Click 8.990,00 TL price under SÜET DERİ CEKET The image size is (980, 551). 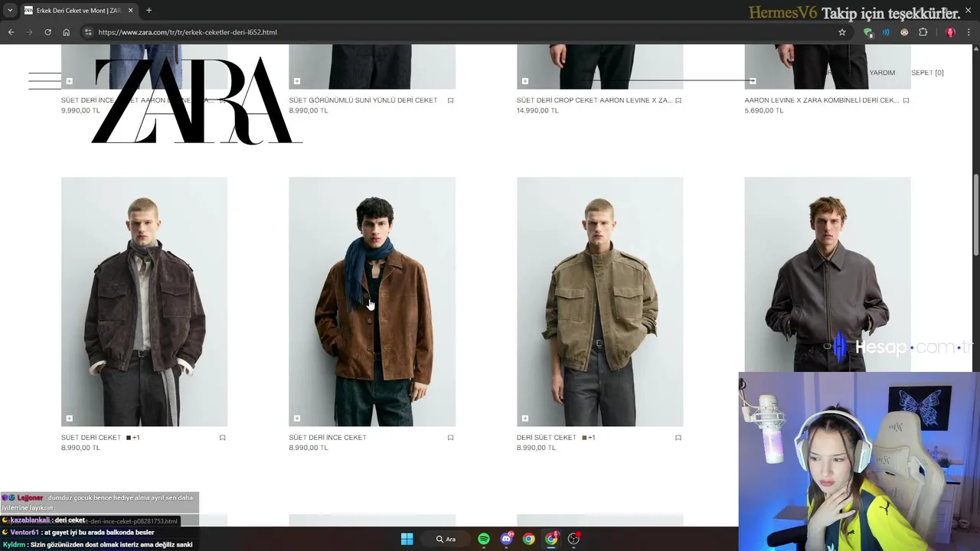point(80,448)
